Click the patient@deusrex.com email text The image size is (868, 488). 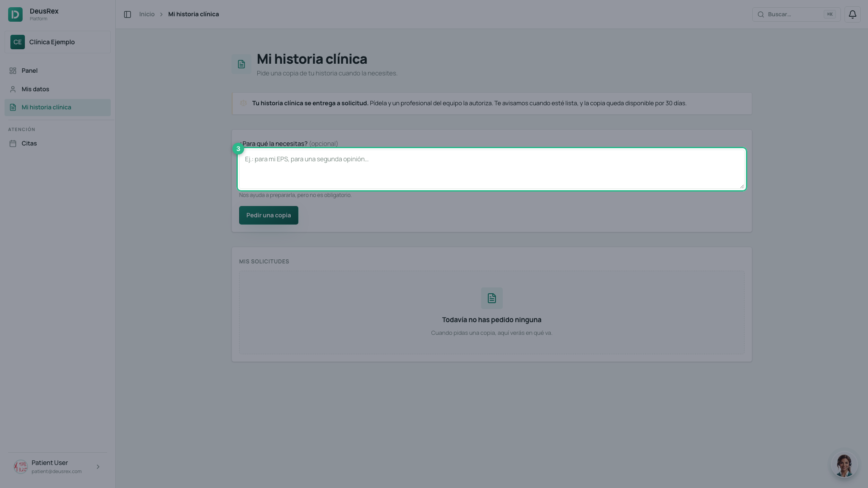tap(57, 472)
